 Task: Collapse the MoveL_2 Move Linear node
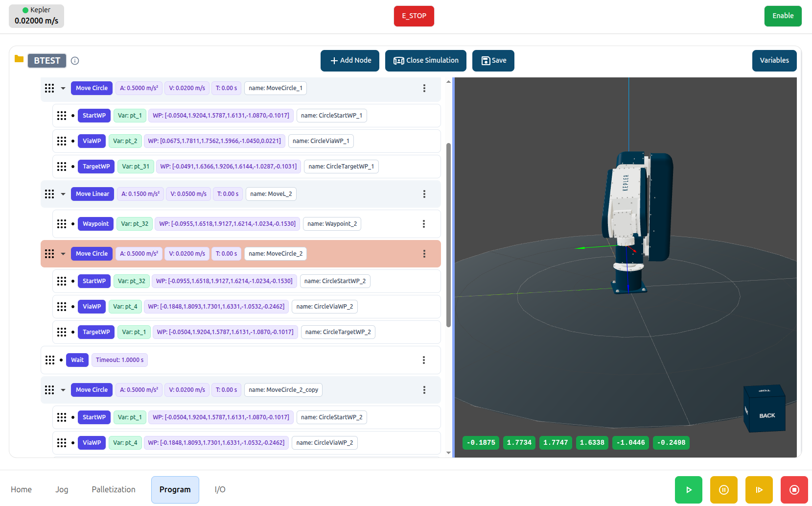[x=63, y=194]
